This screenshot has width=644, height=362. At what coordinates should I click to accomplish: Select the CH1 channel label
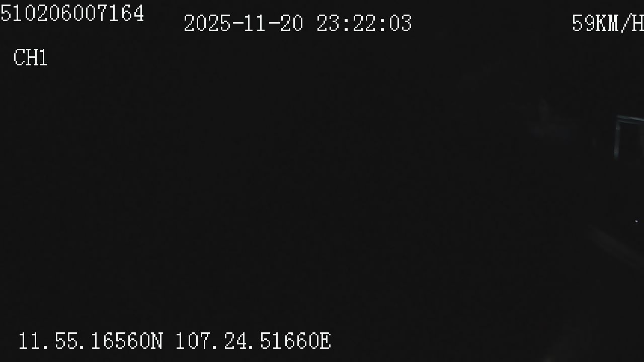click(x=31, y=58)
